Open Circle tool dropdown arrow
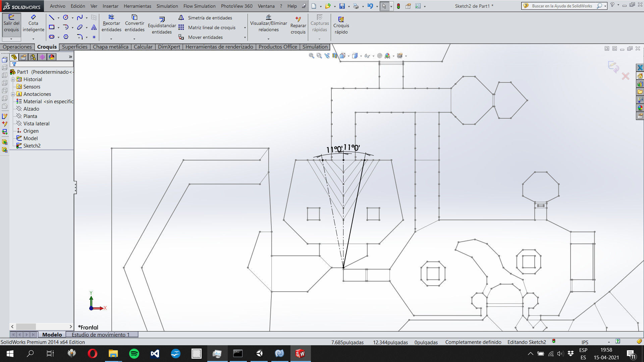 click(x=72, y=18)
